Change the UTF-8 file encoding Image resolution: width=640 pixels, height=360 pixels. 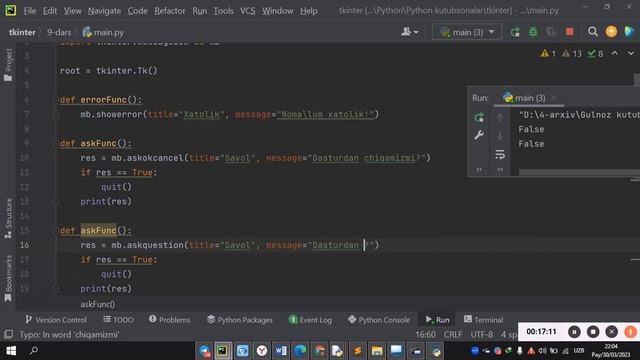[x=482, y=335]
